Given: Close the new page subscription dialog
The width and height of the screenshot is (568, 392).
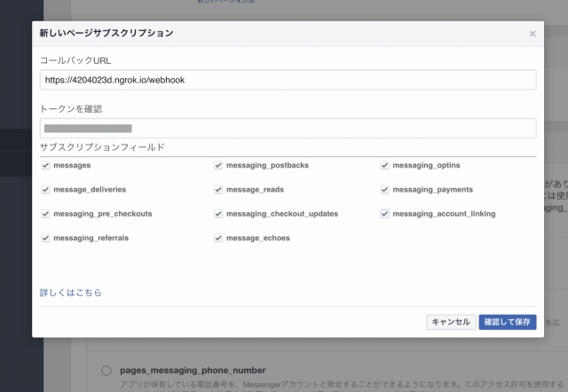Looking at the screenshot, I should tap(532, 34).
